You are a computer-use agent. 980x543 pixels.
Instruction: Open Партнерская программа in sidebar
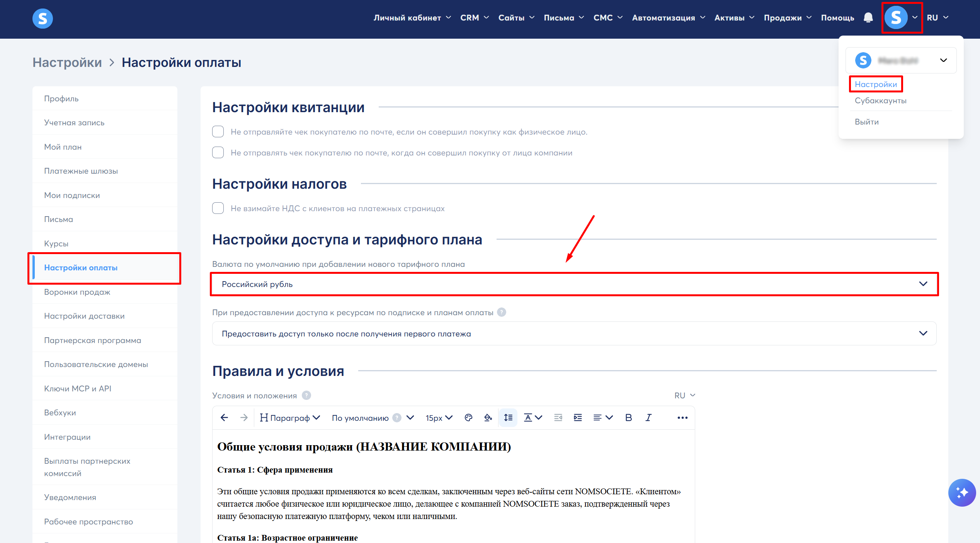click(105, 340)
